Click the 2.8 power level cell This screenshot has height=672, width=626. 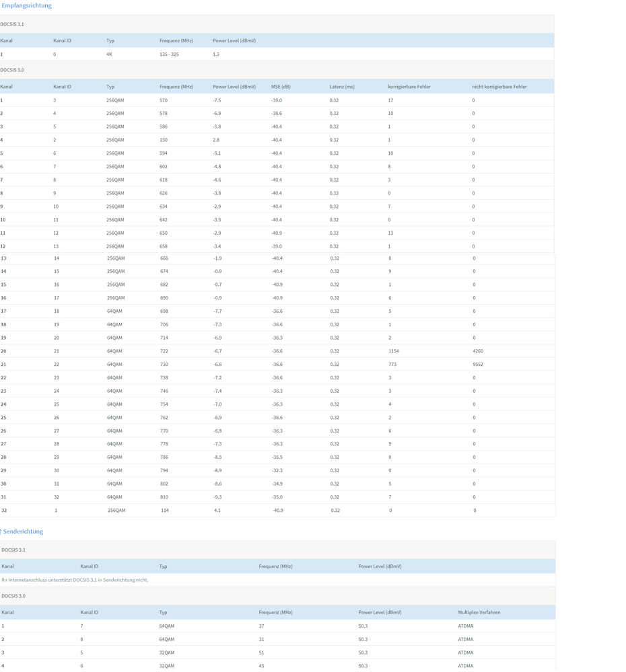click(216, 140)
